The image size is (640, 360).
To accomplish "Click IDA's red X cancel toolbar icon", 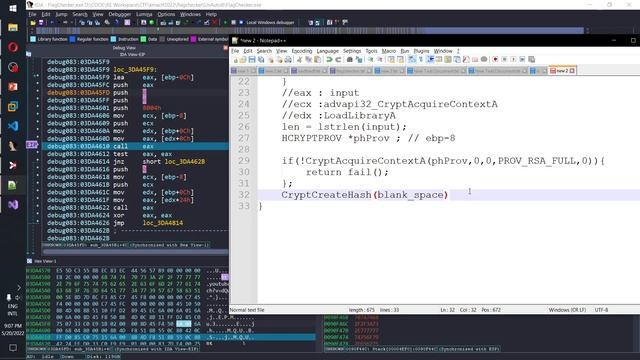I will 215,22.
